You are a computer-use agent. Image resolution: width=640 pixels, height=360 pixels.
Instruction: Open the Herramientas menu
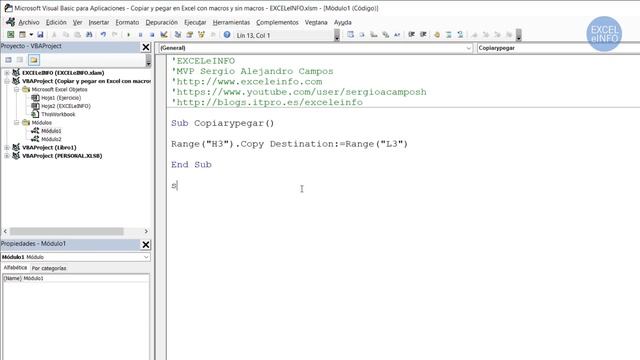point(231,22)
